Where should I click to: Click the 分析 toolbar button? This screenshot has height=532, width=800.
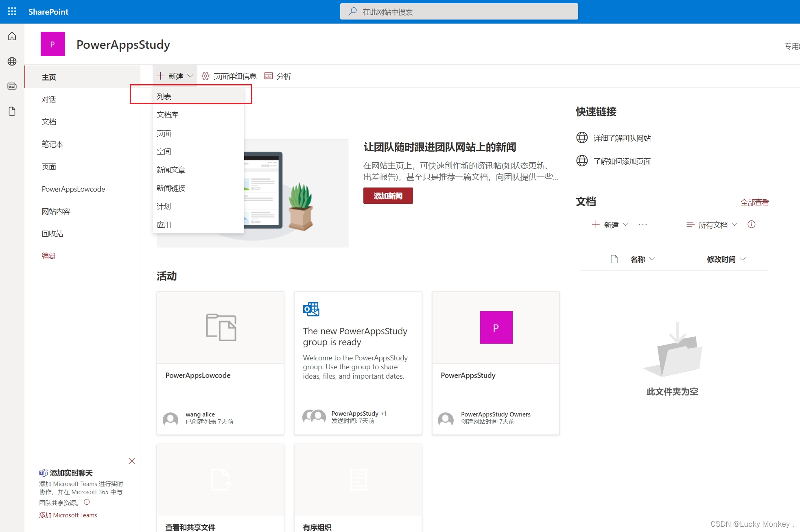278,76
